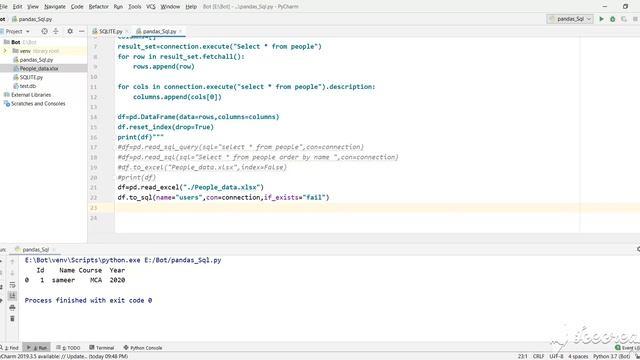Viewport: 640px width, 360px height.
Task: Open the Run menu
Action: [x=118, y=7]
